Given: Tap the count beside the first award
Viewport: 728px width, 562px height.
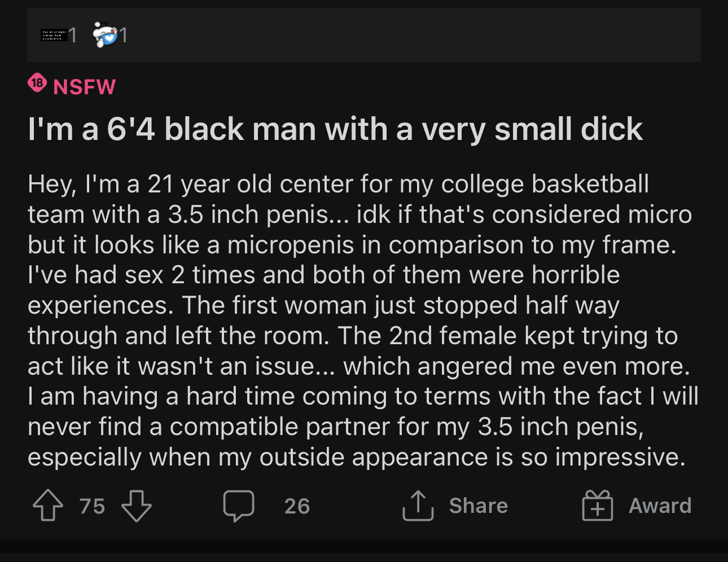Looking at the screenshot, I should coord(73,36).
